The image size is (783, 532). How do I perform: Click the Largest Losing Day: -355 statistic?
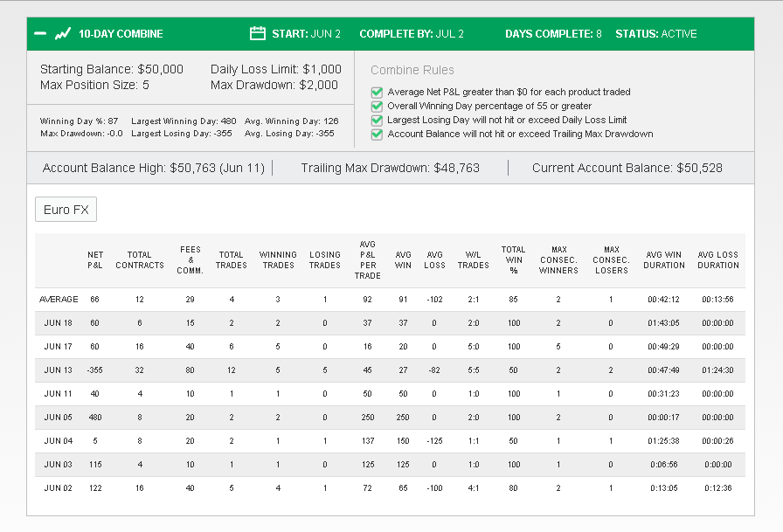(181, 134)
